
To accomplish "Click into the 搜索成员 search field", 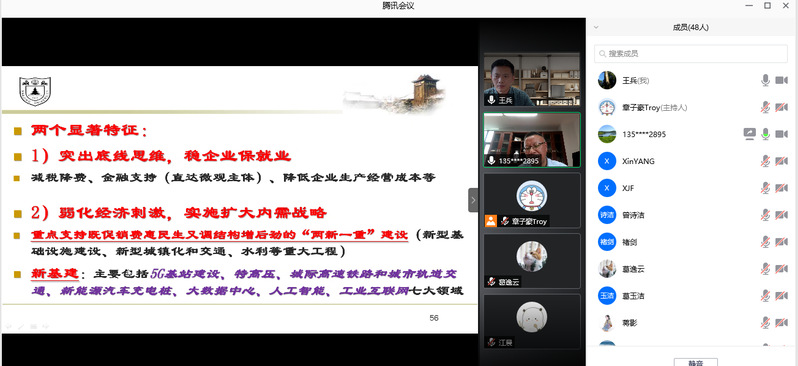I will pyautogui.click(x=691, y=53).
